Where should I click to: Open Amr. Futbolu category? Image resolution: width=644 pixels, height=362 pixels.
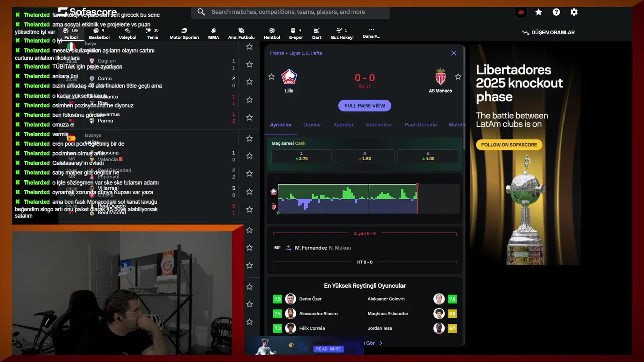pyautogui.click(x=241, y=34)
